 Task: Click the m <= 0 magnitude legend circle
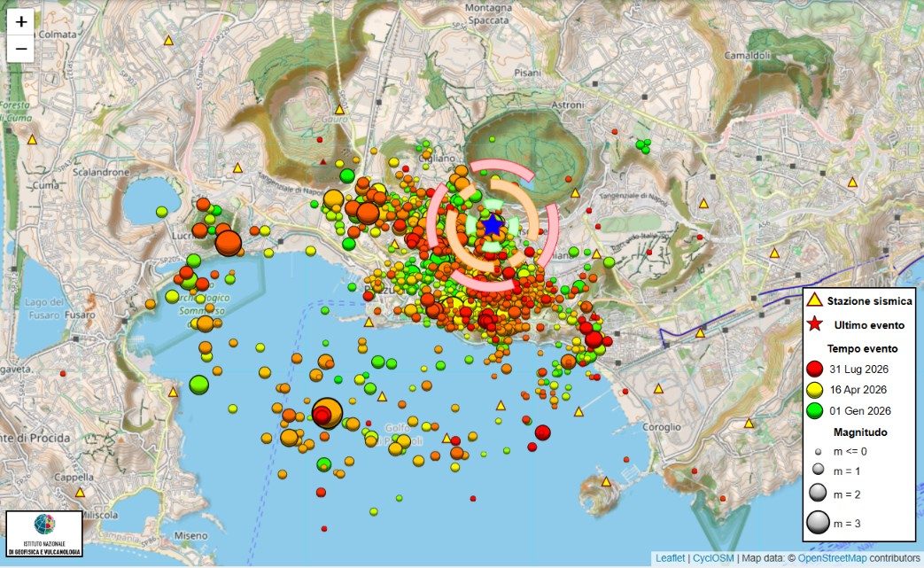click(818, 453)
